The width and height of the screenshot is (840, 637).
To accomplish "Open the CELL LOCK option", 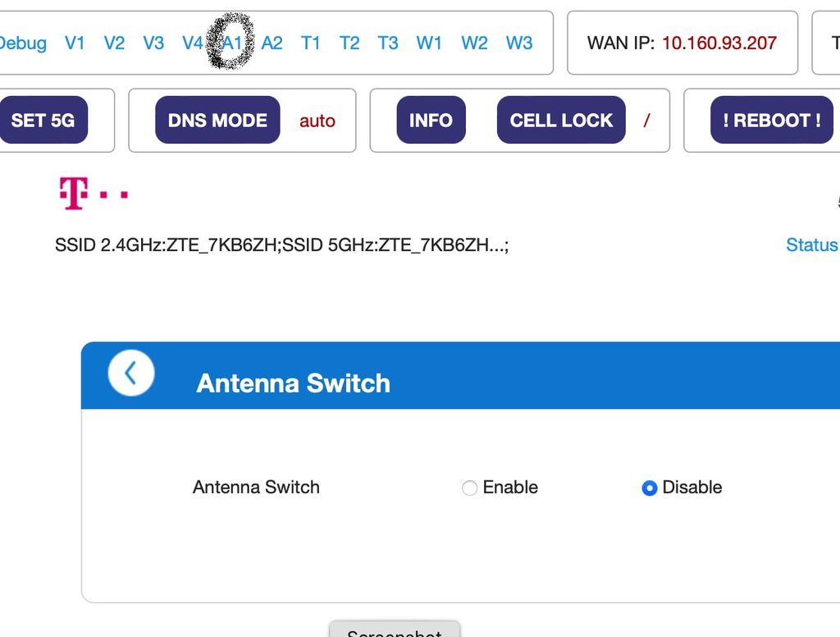I will (x=561, y=121).
